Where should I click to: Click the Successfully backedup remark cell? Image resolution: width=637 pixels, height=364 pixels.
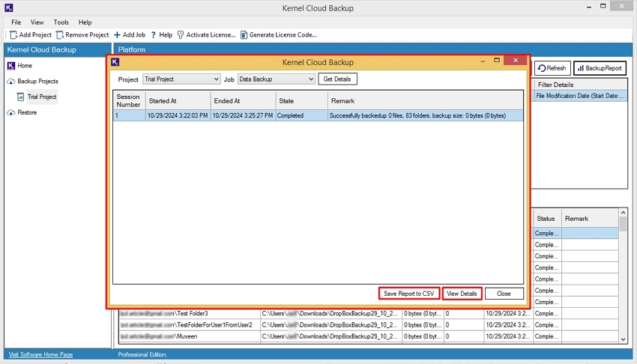(x=426, y=115)
